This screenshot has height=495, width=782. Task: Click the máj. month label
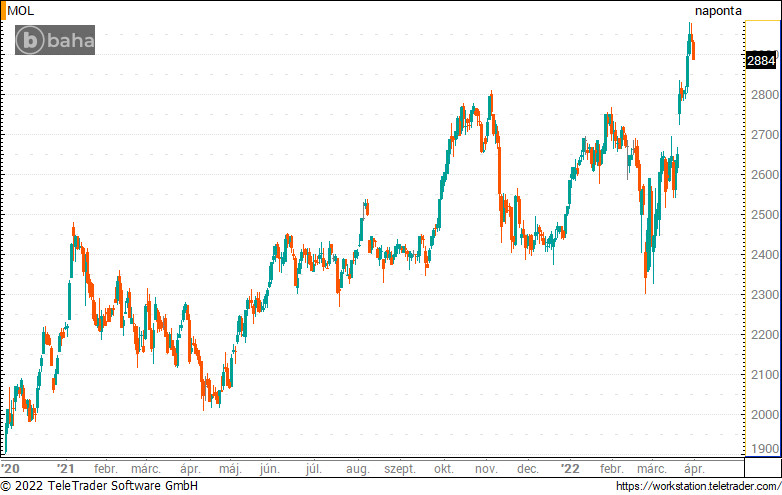(x=230, y=468)
